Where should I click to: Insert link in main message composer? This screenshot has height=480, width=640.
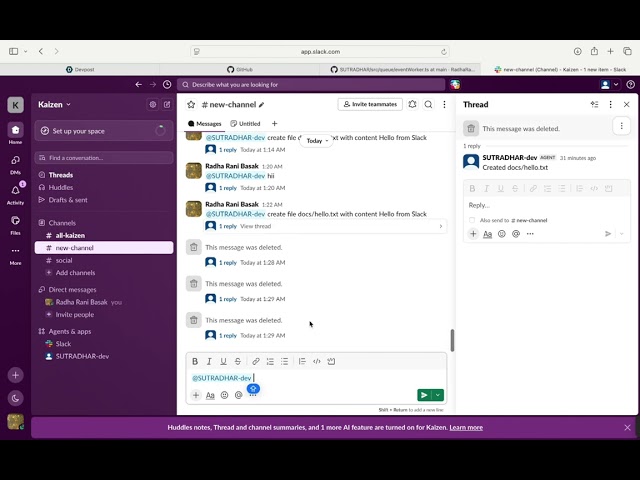256,361
